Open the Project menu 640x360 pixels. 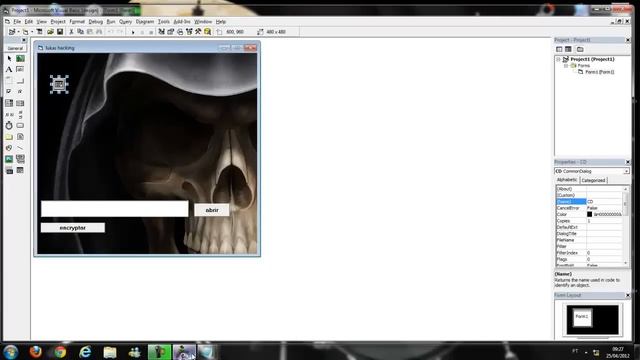(58, 22)
